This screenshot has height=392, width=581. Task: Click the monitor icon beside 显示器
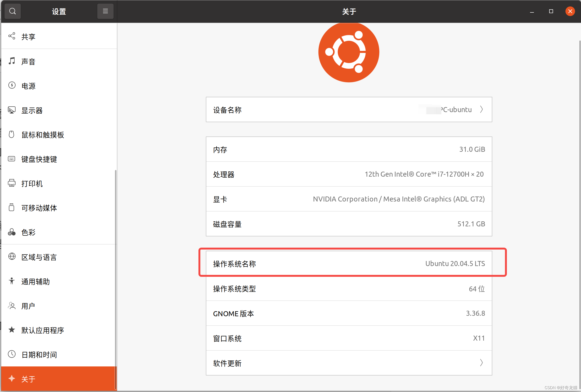click(12, 110)
